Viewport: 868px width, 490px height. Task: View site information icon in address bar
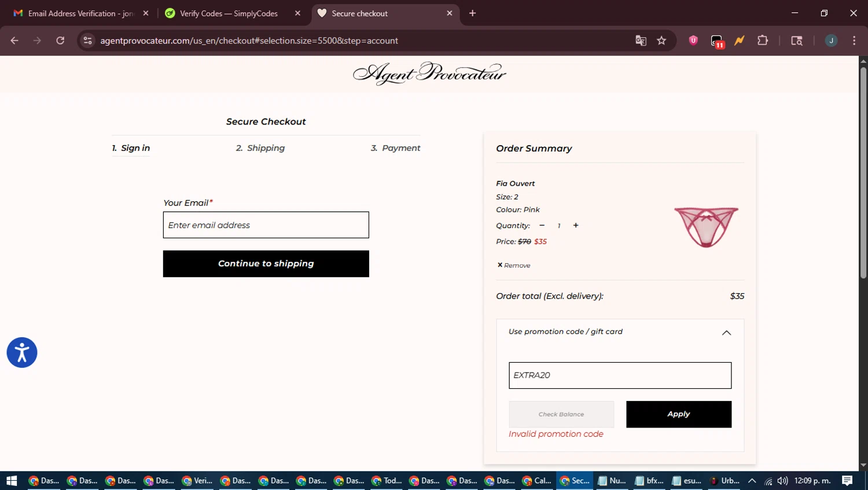coord(88,40)
